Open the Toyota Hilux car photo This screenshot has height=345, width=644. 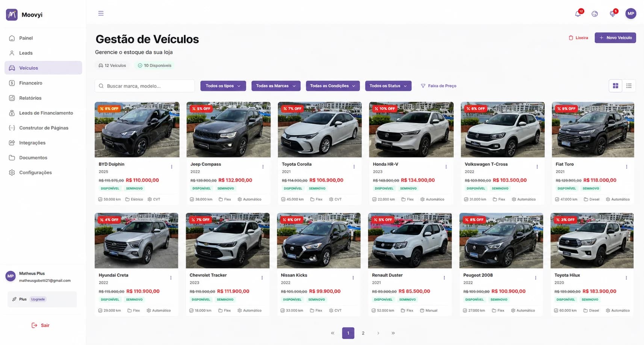[x=592, y=241]
